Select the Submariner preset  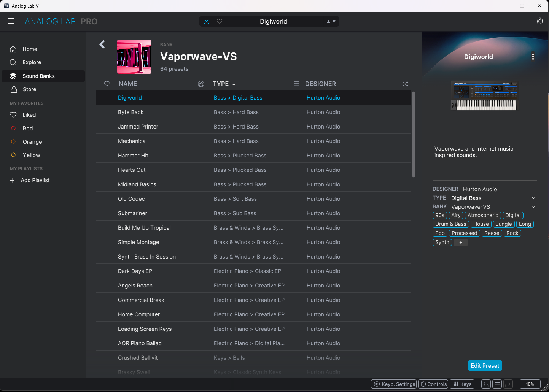254,213
